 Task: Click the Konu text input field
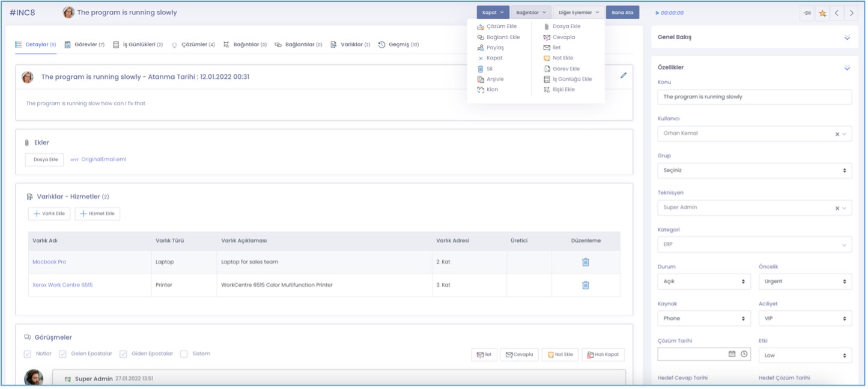(x=754, y=97)
